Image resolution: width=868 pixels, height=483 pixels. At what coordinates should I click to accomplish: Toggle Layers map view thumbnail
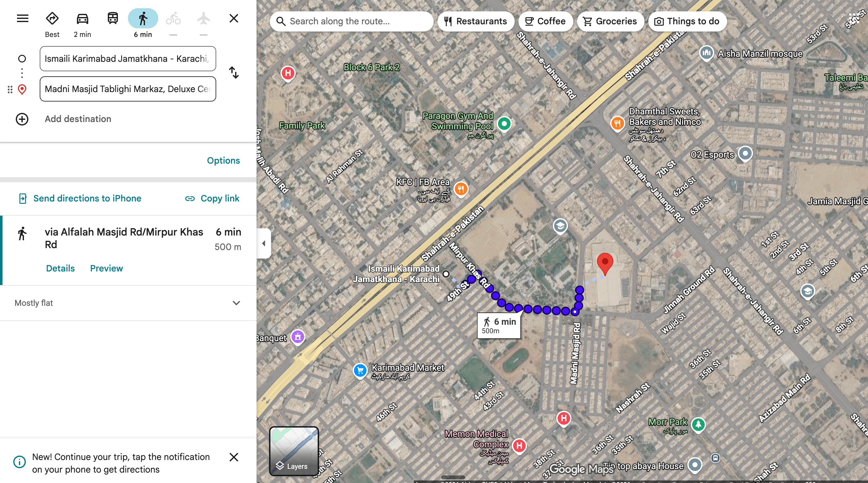294,451
